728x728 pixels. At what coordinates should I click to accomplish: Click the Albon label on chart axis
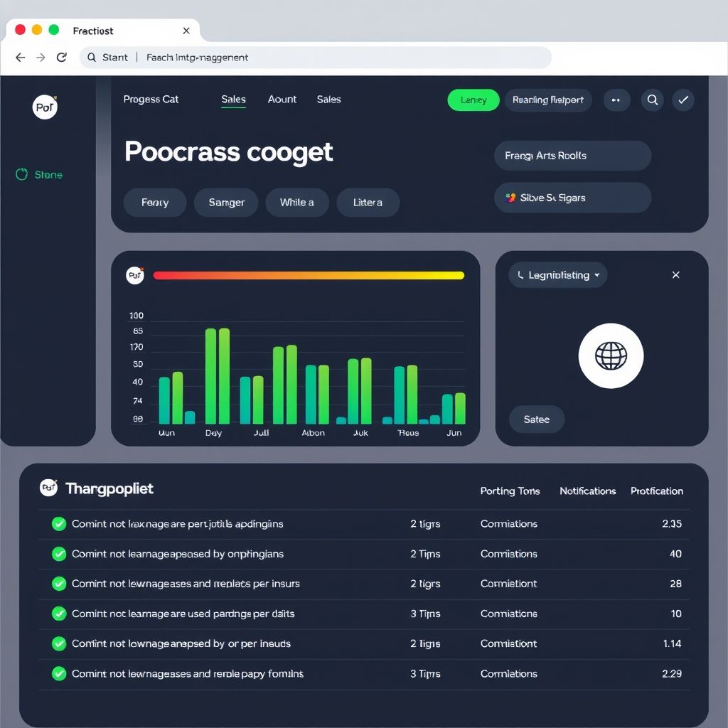313,433
